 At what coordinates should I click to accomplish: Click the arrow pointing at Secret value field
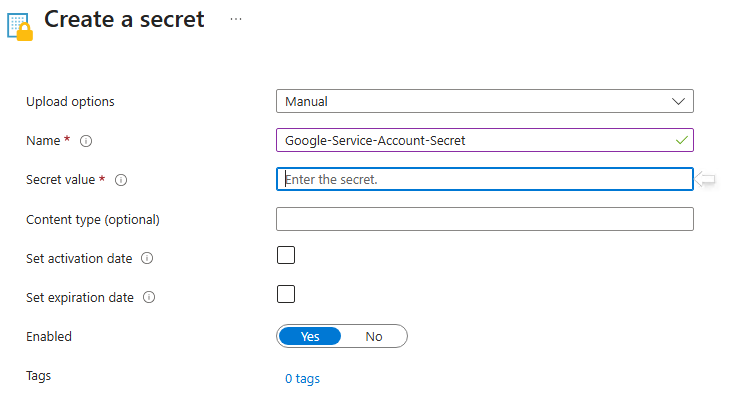click(x=707, y=179)
